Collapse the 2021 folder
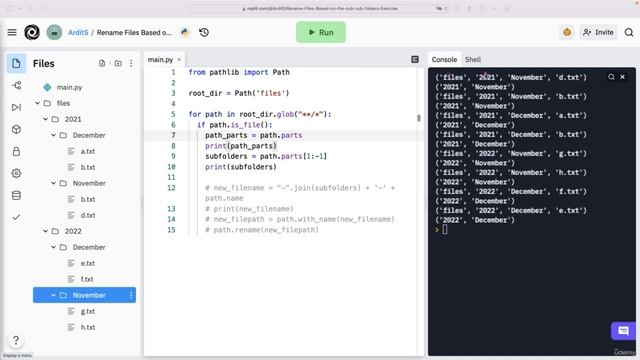The height and width of the screenshot is (360, 640). coord(46,119)
